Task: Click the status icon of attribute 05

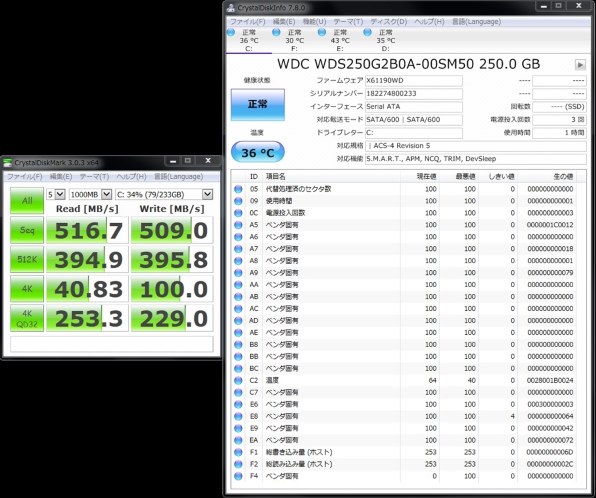Action: coord(238,189)
